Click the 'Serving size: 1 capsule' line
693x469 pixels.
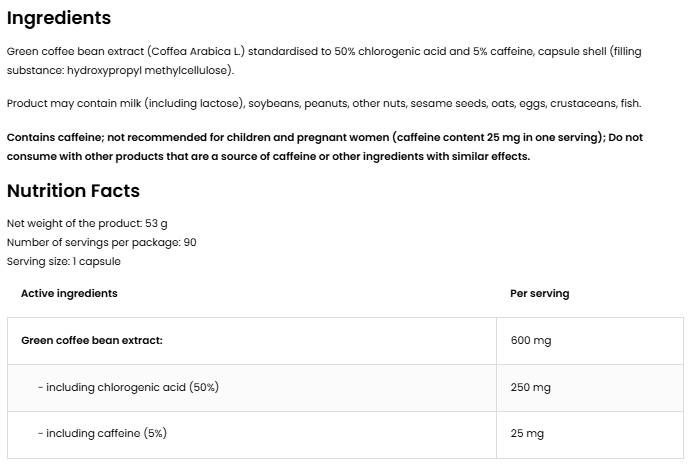63,262
